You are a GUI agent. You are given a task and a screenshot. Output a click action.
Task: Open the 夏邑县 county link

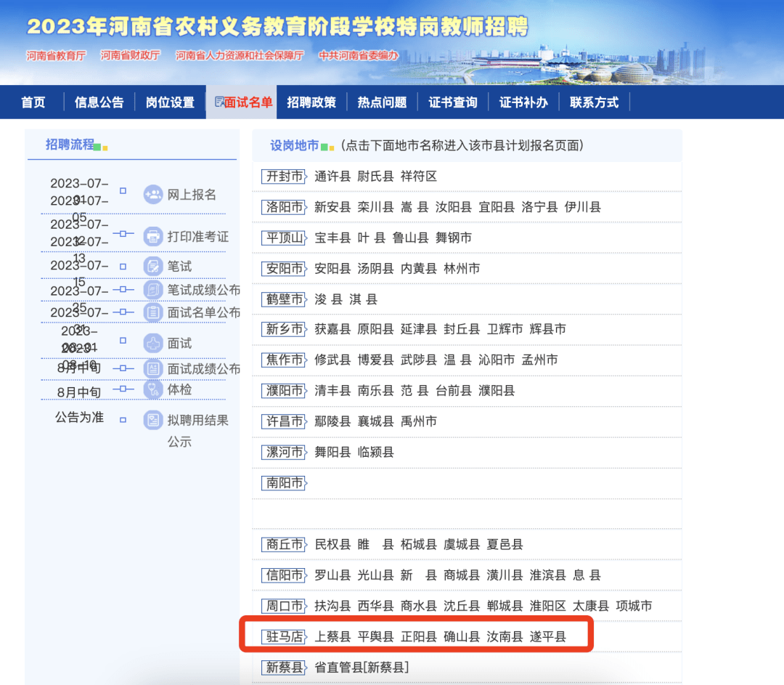(505, 544)
